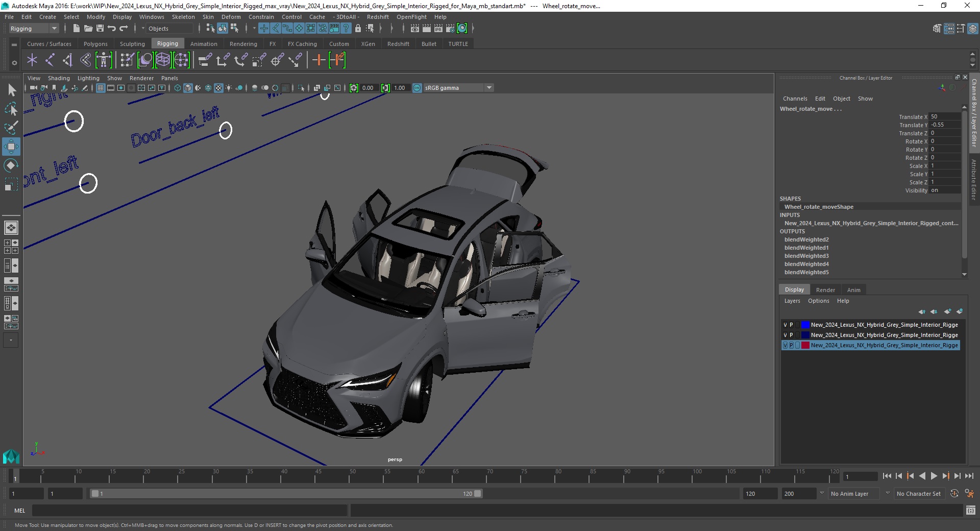Open viewport Shading menu
The height and width of the screenshot is (531, 980).
[x=59, y=78]
